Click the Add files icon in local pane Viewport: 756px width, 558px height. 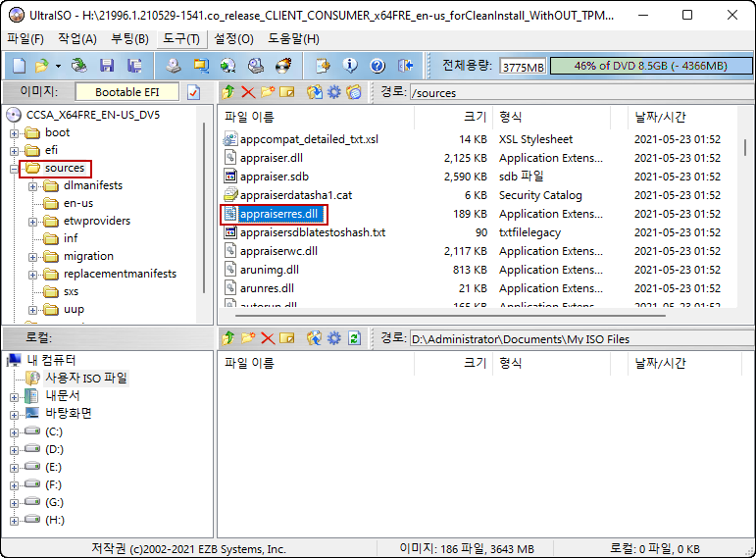point(315,338)
